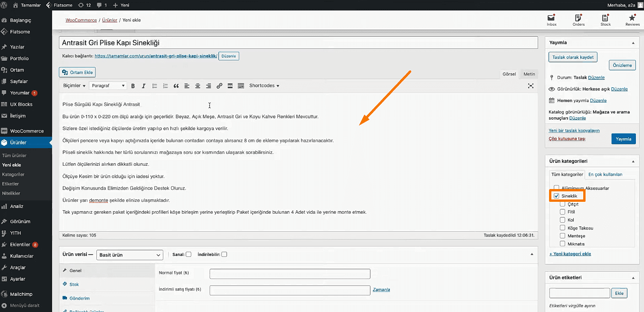Check the Mıknatıs category checkbox
This screenshot has width=644, height=312.
pyautogui.click(x=563, y=244)
